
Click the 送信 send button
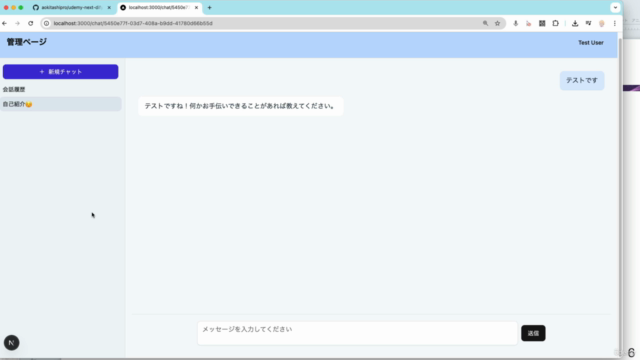point(533,333)
